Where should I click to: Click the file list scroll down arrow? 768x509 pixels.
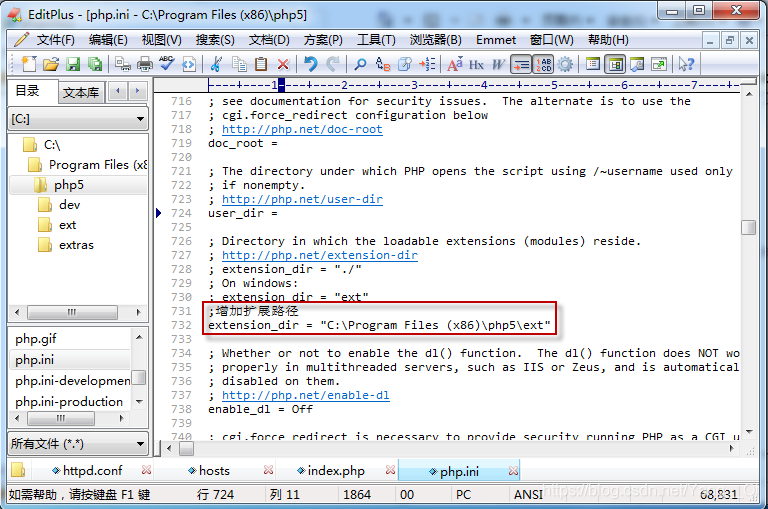tap(139, 402)
